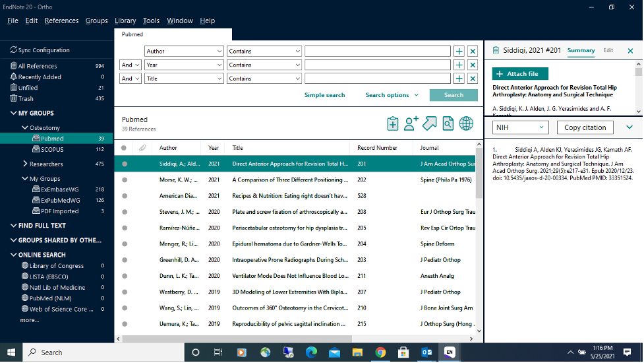Toggle read status for the Siddiqi row
644x363 pixels.
pos(125,164)
